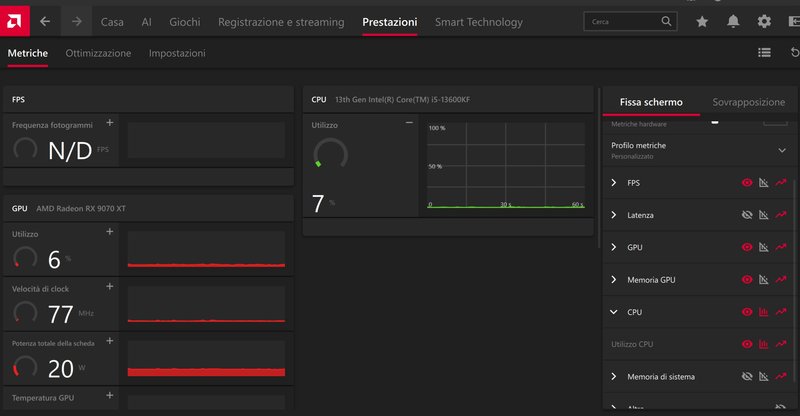Show Latenza metrics with the eye icon
The width and height of the screenshot is (800, 416).
tap(747, 215)
